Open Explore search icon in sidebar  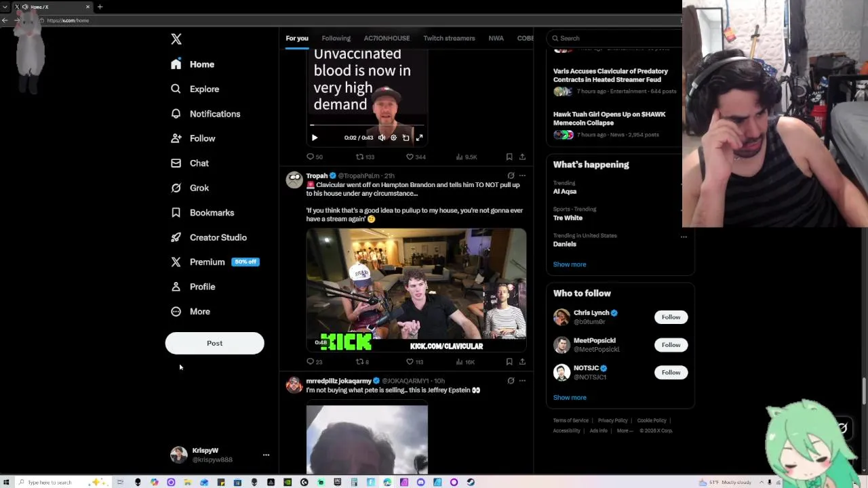click(x=176, y=89)
